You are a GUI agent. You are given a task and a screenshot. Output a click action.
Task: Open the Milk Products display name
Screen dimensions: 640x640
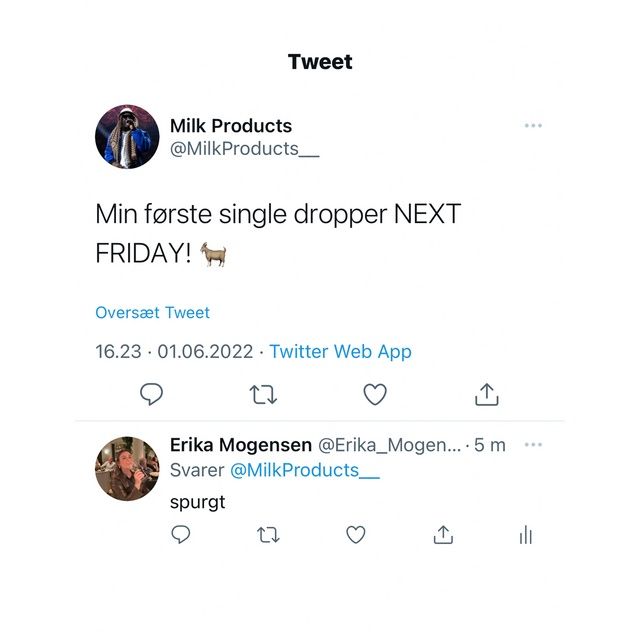coord(231,126)
